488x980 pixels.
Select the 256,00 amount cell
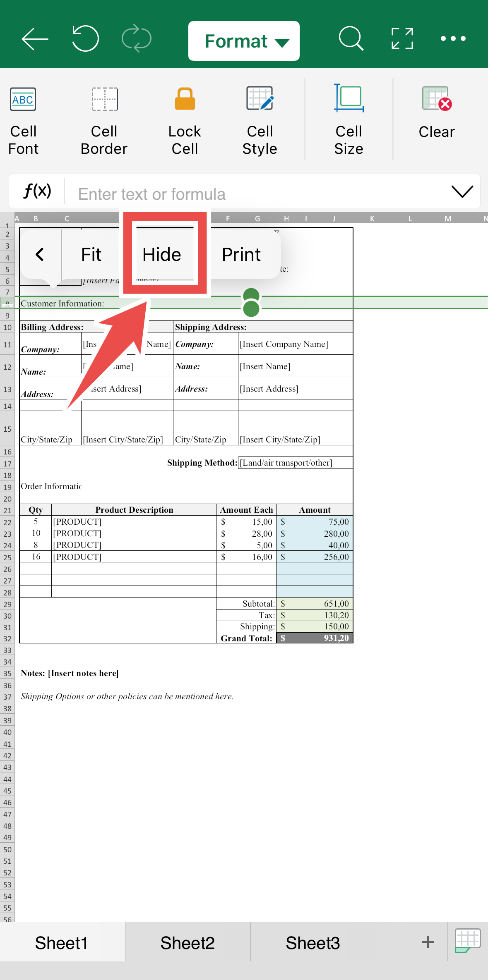(x=315, y=557)
